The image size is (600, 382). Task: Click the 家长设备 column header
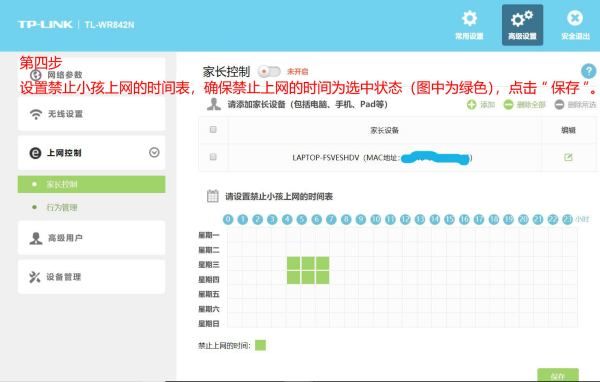pos(384,130)
